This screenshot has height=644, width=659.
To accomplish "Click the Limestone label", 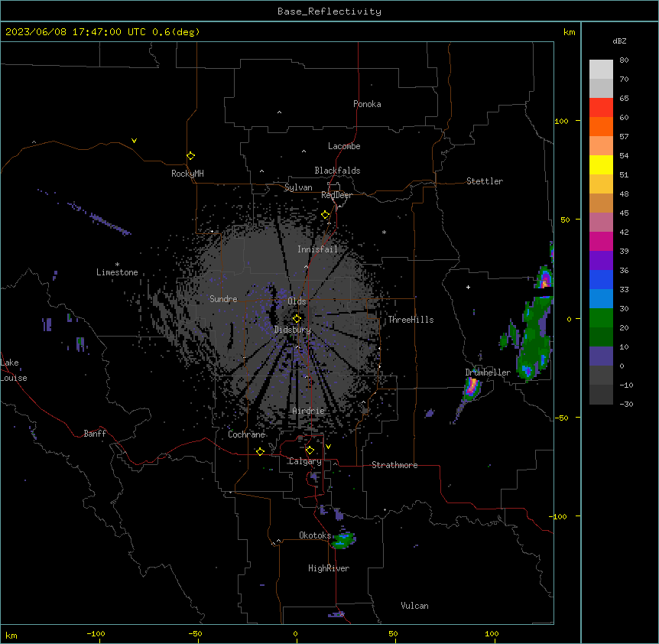I will 117,272.
